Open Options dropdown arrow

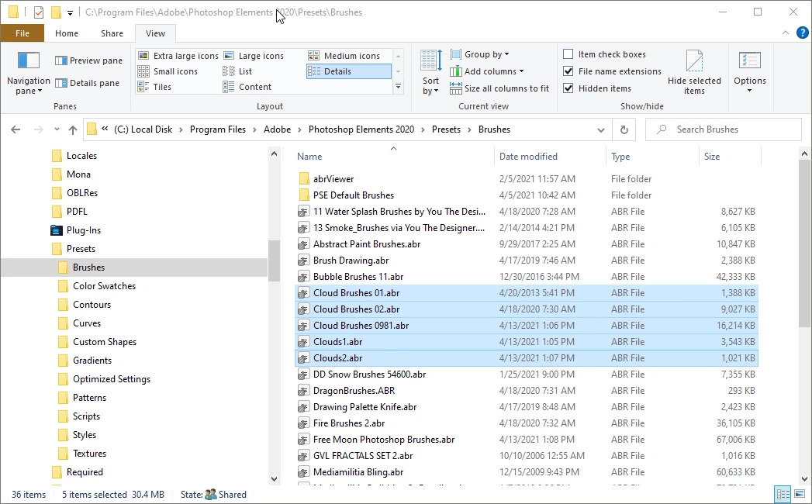coord(749,91)
